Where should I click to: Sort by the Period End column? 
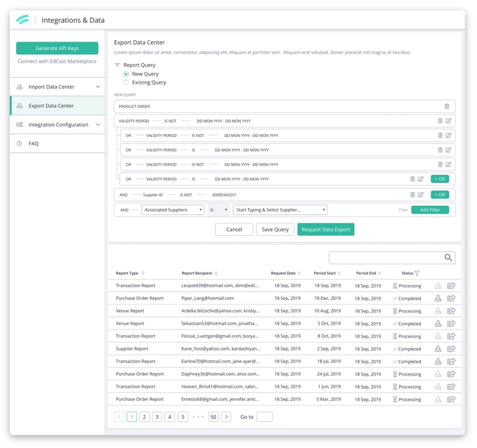(x=379, y=273)
